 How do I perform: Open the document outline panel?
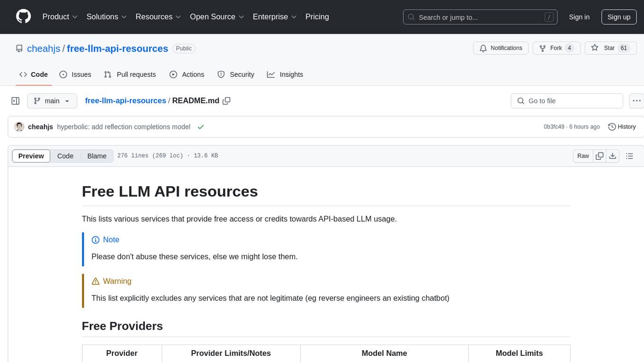(x=629, y=156)
